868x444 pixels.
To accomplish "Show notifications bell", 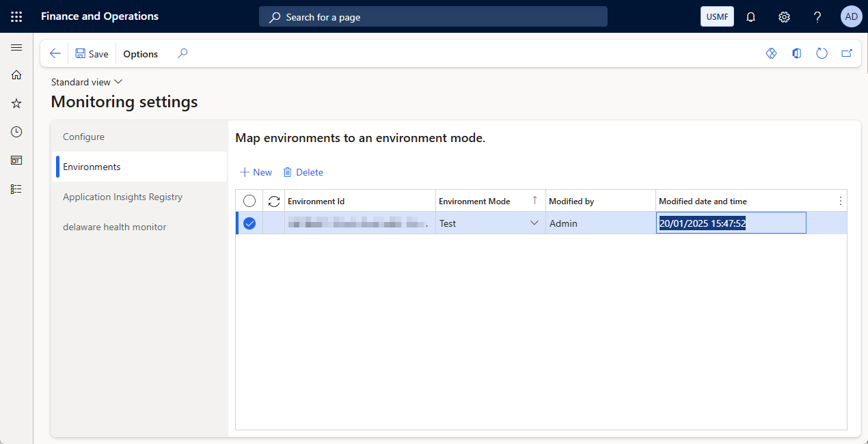I will tap(750, 16).
